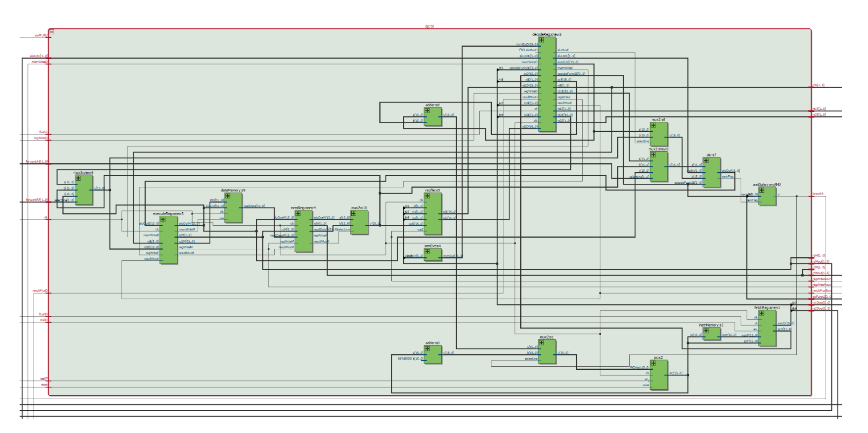Expand the fetchReg:snew1 block
868x433 pixels.
[x=762, y=313]
